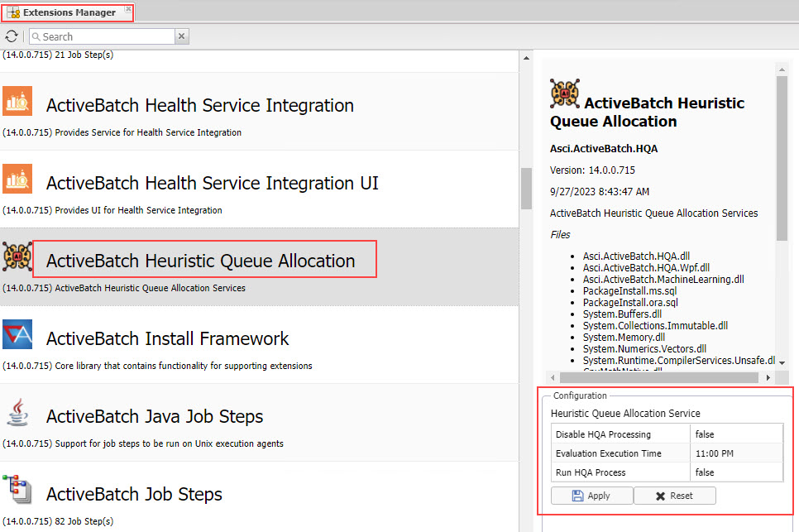
Task: Click the ActiveBatch Install Framework icon
Action: click(x=17, y=334)
